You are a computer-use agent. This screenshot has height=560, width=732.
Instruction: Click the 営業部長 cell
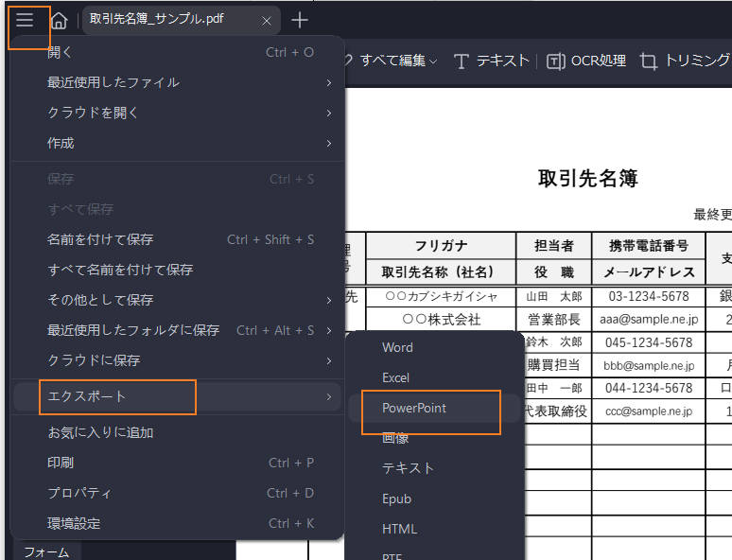pyautogui.click(x=553, y=320)
